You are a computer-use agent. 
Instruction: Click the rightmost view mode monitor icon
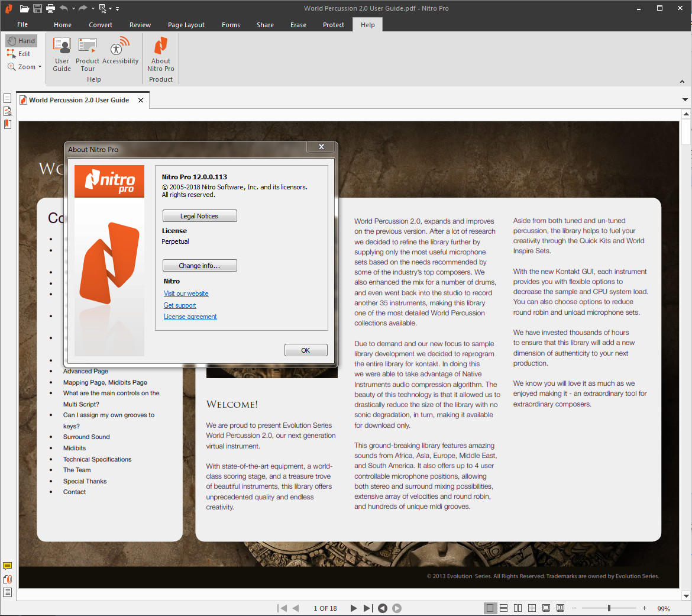560,608
